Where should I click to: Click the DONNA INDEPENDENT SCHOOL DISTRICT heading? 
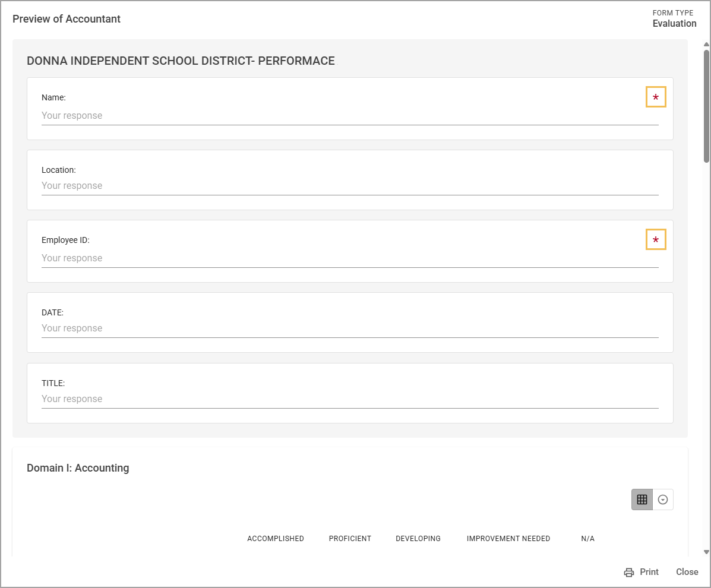click(181, 61)
